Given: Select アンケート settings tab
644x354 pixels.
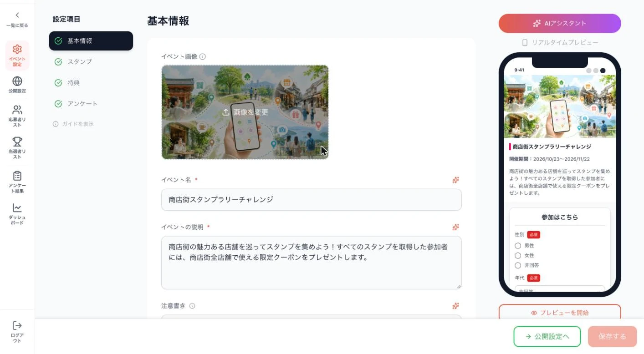Looking at the screenshot, I should click(x=91, y=104).
